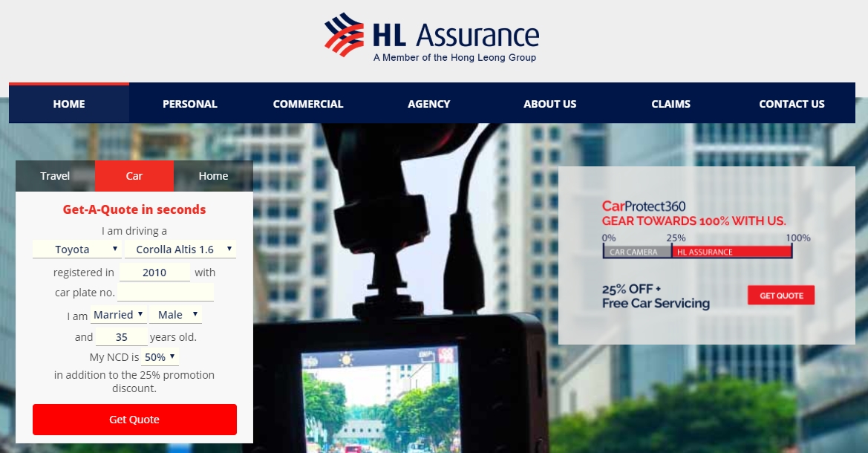Click the car plate number field
Viewport: 868px width, 453px height.
click(x=166, y=293)
